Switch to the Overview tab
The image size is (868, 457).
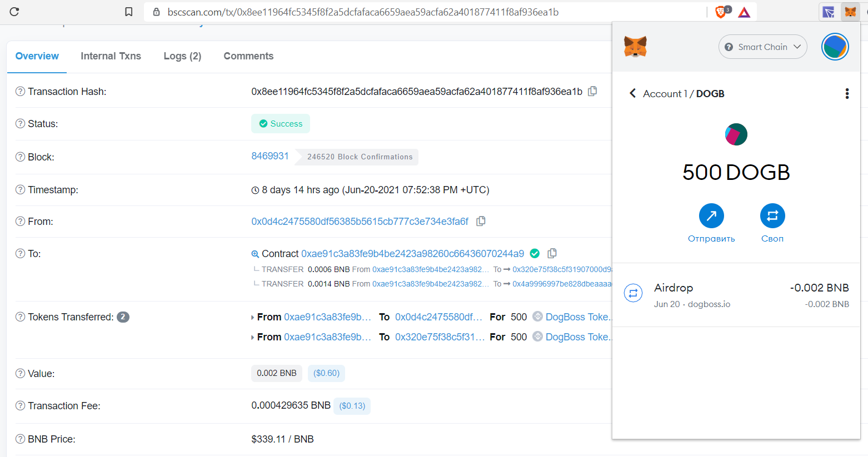click(37, 56)
